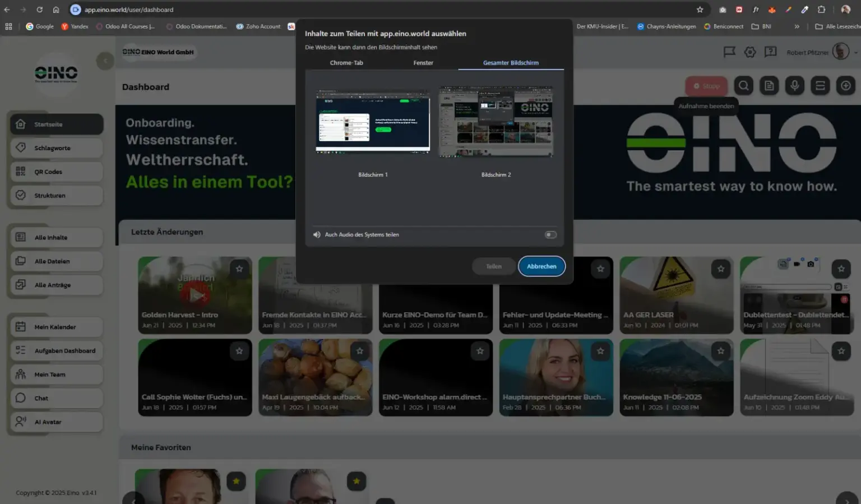Open the EINO-Workshop alarm.direct card

(x=436, y=377)
